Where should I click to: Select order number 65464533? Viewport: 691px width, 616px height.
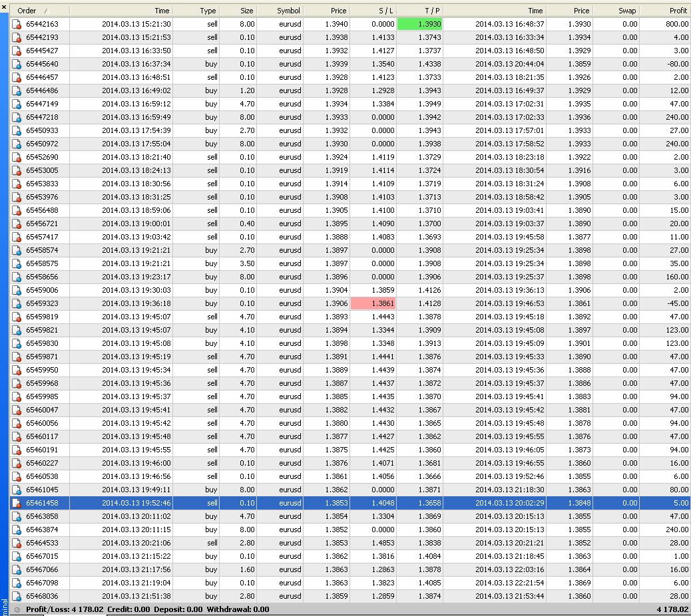coord(42,543)
